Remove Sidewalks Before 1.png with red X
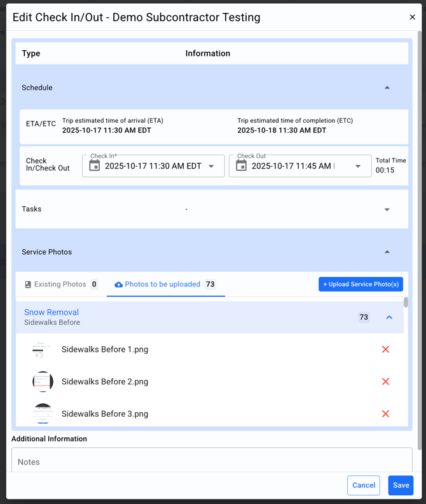The width and height of the screenshot is (426, 504). [x=385, y=349]
